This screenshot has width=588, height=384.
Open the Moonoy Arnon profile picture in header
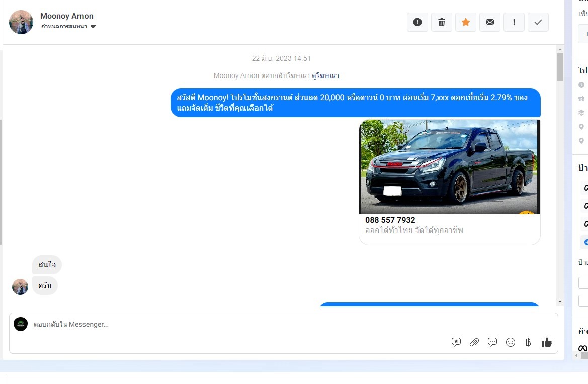click(x=21, y=22)
